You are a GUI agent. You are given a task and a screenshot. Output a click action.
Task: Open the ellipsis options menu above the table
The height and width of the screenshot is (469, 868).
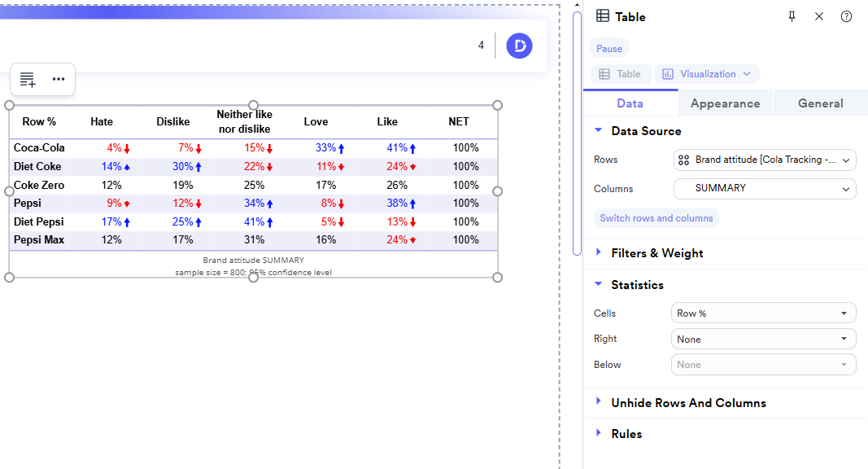[58, 79]
